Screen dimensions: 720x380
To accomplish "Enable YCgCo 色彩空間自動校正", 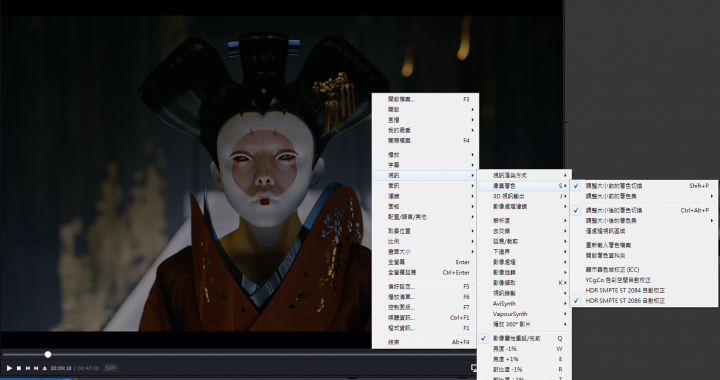I will (x=644, y=280).
